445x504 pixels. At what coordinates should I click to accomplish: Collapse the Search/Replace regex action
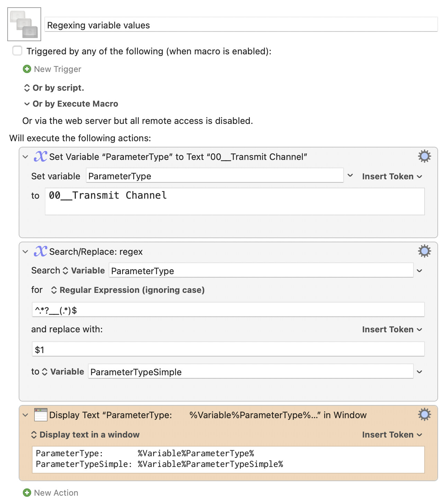[25, 252]
